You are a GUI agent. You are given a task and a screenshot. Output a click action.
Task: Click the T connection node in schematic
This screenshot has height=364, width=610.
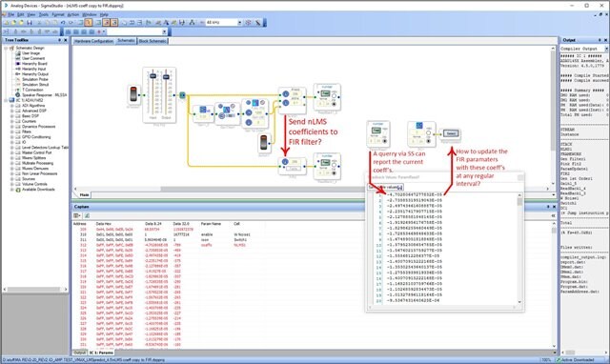(x=182, y=95)
